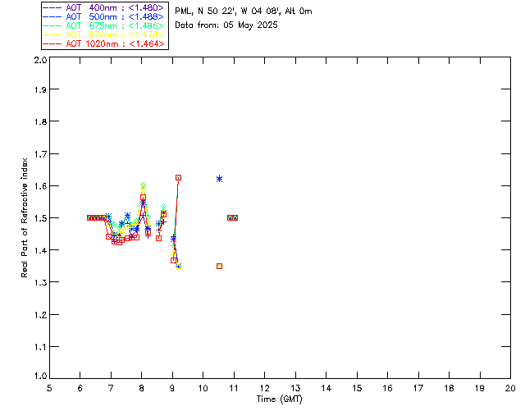Click the x-axis tick label 20
Image resolution: width=525 pixels, height=420 pixels.
(510, 388)
